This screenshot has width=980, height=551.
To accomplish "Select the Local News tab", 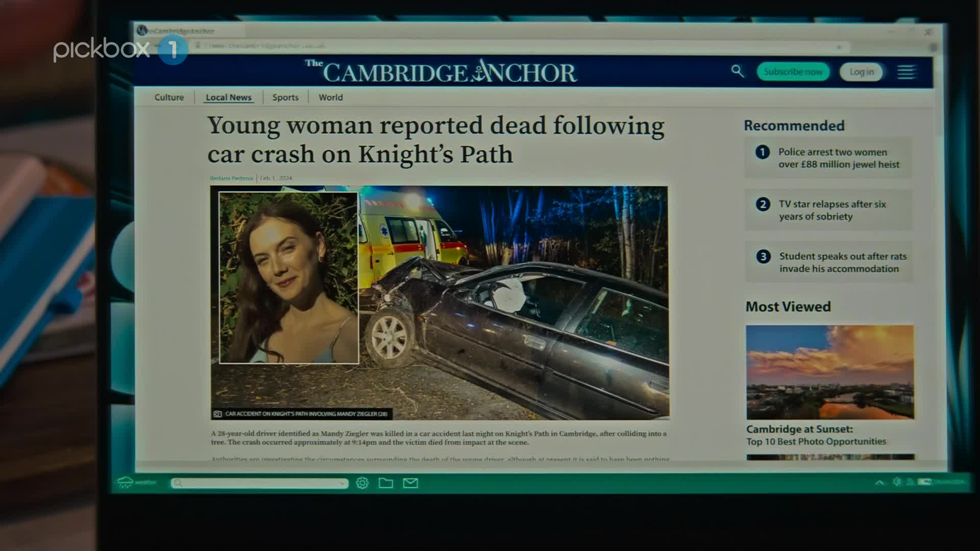I will click(x=229, y=97).
